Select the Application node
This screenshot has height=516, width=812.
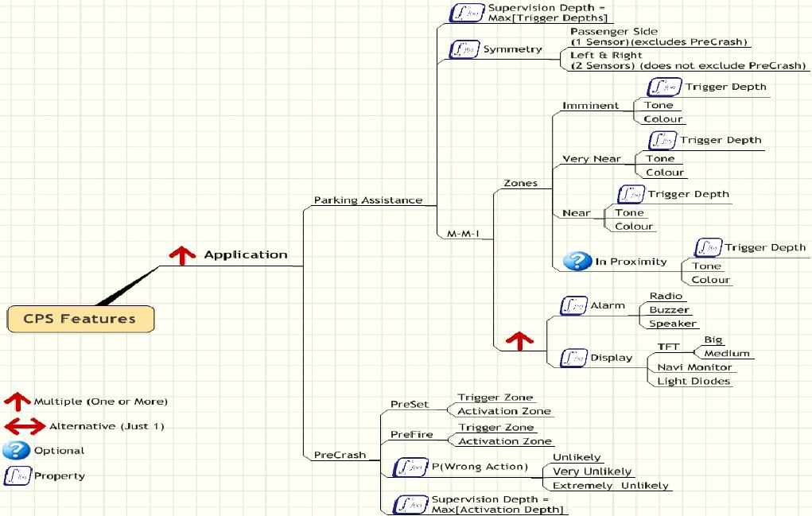(246, 254)
